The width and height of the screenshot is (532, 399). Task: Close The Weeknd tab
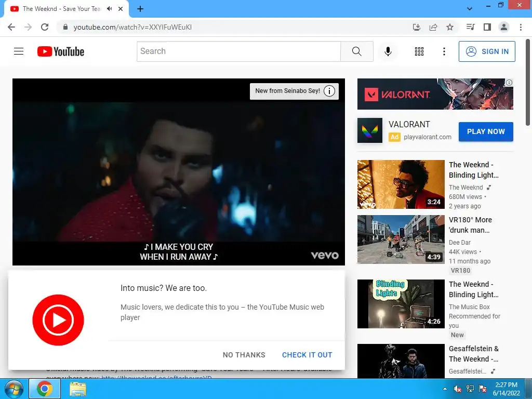(x=121, y=9)
